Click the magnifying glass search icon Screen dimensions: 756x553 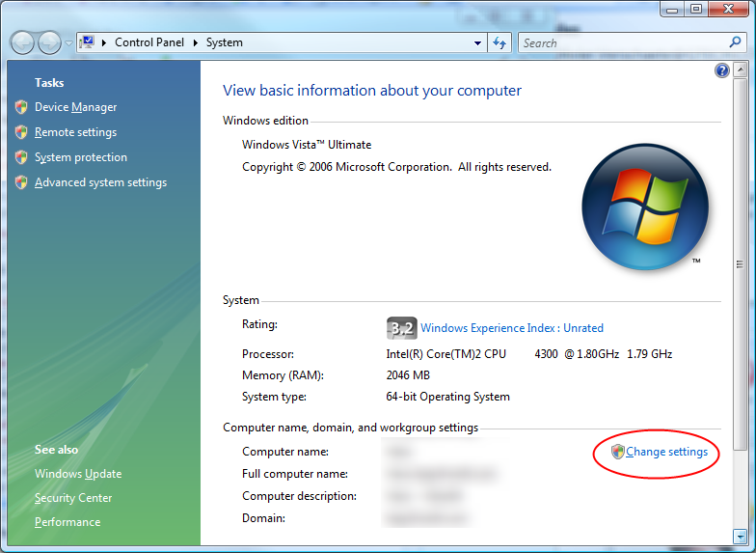tap(735, 42)
